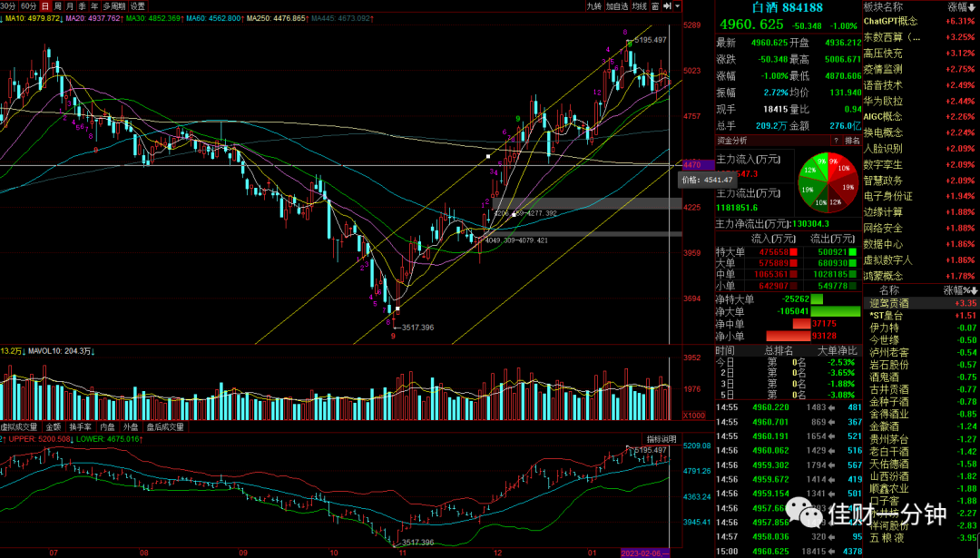Select the 日 daily period tab

(45, 6)
